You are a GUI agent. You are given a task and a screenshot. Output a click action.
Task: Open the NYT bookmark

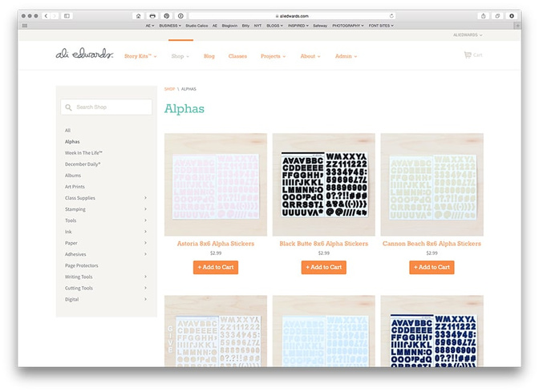pos(257,26)
